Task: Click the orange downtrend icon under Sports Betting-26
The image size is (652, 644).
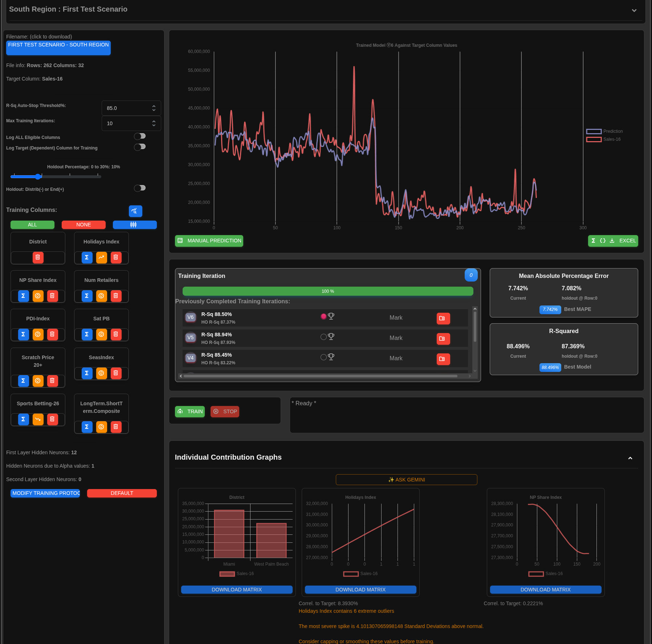Action: (x=38, y=419)
